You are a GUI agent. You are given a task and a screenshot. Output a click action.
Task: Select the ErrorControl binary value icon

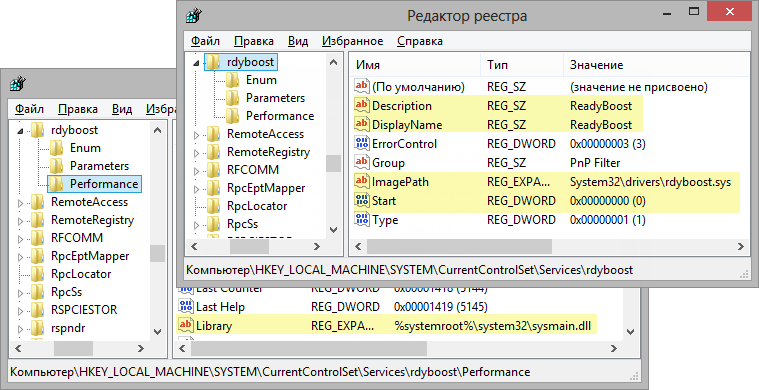click(x=362, y=143)
